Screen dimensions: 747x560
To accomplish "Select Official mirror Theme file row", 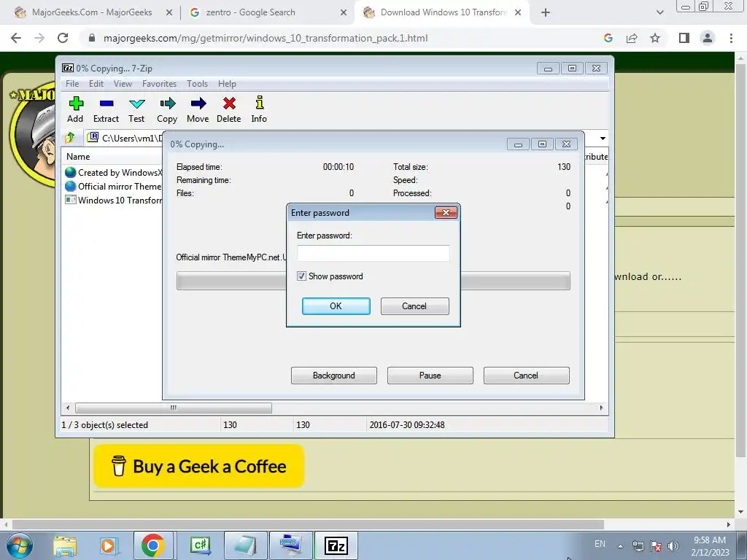I will click(113, 186).
